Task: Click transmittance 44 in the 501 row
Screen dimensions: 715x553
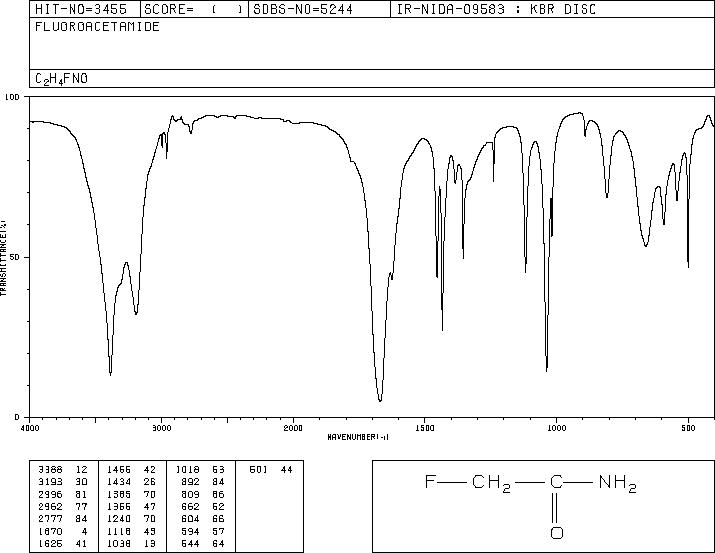Action: pos(286,470)
